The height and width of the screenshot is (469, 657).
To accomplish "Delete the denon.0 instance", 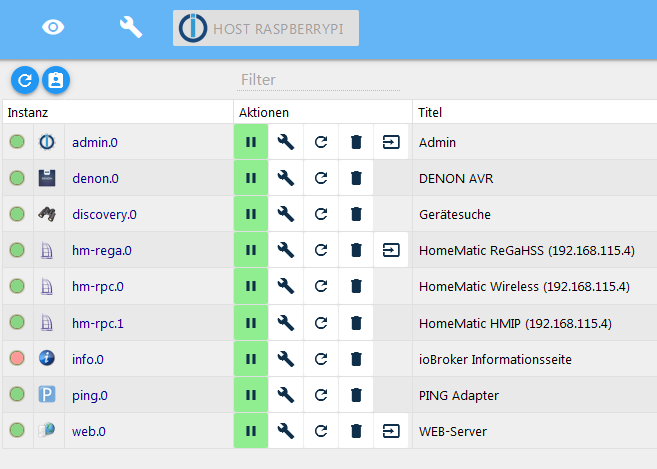I will 356,178.
